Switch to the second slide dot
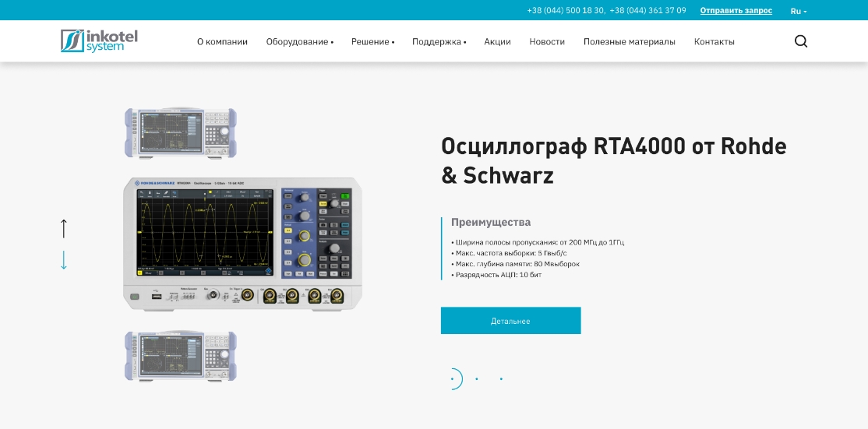This screenshot has height=429, width=868. point(477,379)
